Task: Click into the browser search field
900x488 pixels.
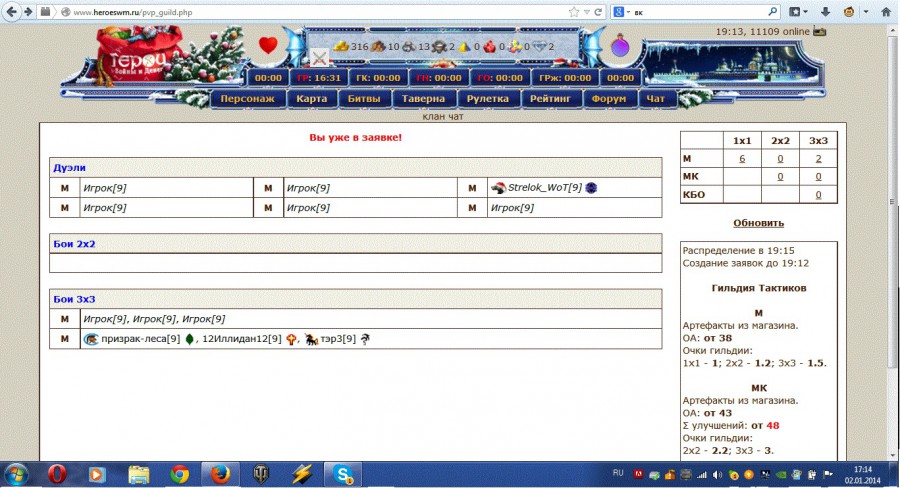Action: click(700, 12)
